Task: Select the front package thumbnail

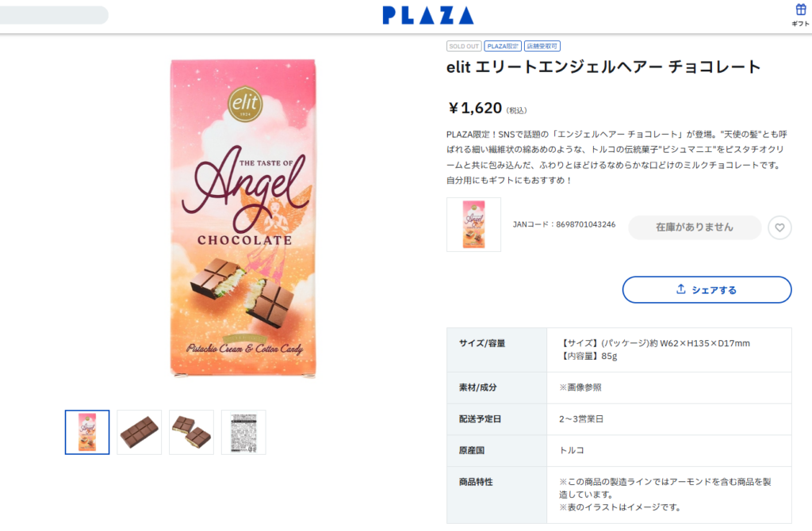Action: tap(87, 432)
